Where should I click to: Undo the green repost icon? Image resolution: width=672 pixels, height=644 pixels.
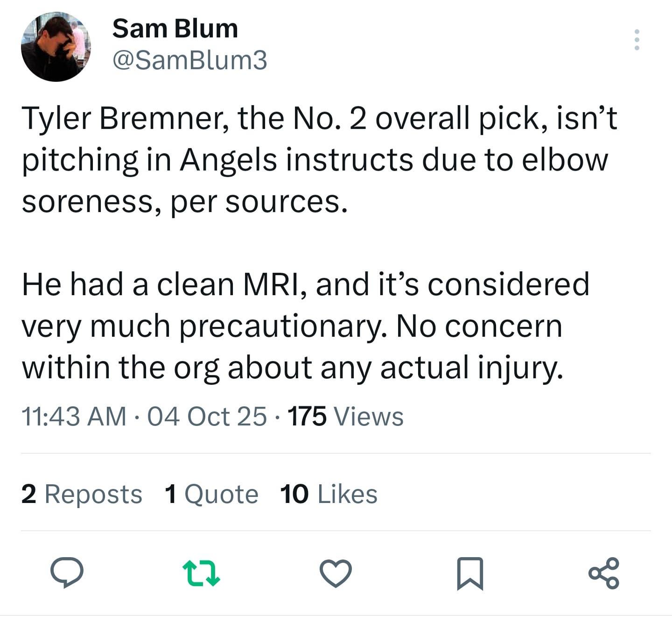click(201, 573)
